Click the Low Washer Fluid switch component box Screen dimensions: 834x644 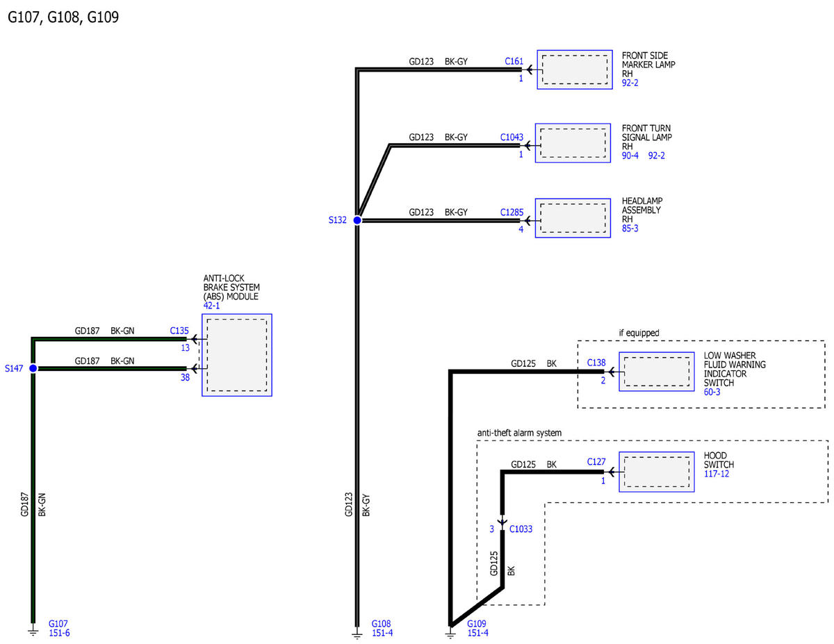click(657, 372)
